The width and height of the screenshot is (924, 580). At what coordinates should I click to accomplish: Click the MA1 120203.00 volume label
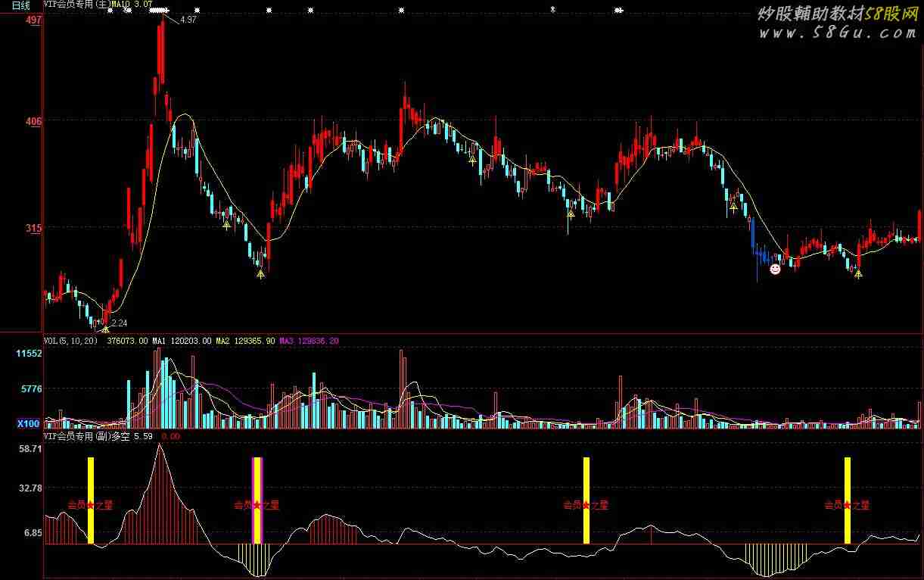click(x=181, y=341)
